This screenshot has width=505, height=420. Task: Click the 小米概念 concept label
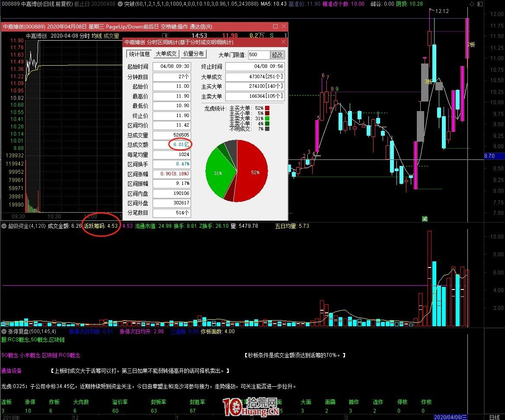[x=30, y=355]
